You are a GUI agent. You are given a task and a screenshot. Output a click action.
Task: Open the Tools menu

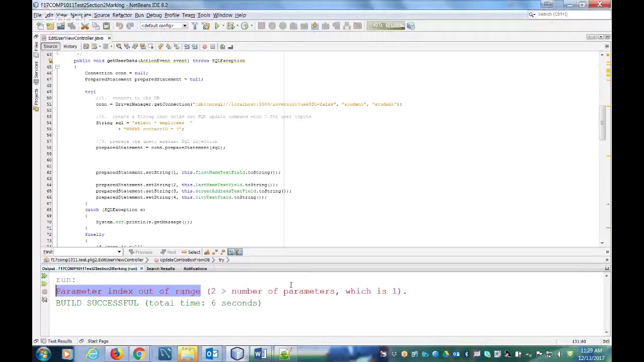204,15
